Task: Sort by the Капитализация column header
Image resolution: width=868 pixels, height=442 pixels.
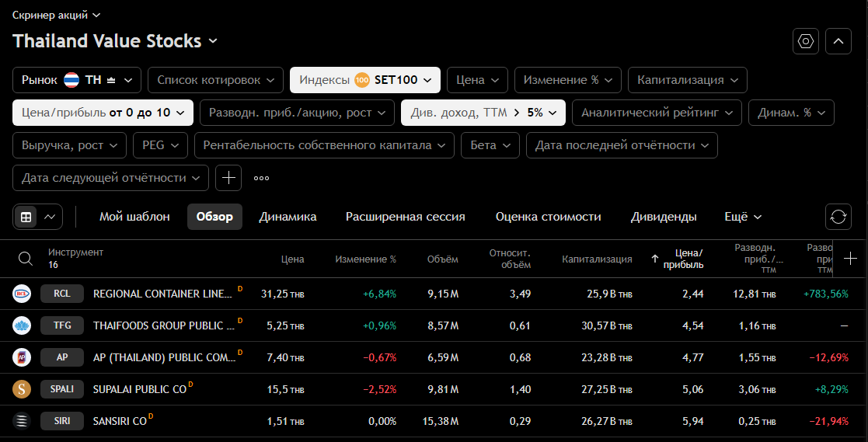Action: coord(598,259)
